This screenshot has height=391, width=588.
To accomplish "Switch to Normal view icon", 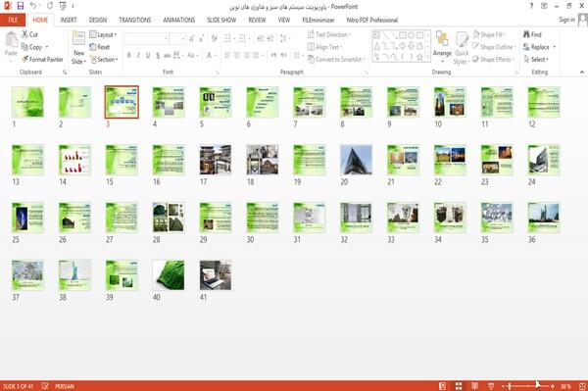I will click(x=443, y=386).
